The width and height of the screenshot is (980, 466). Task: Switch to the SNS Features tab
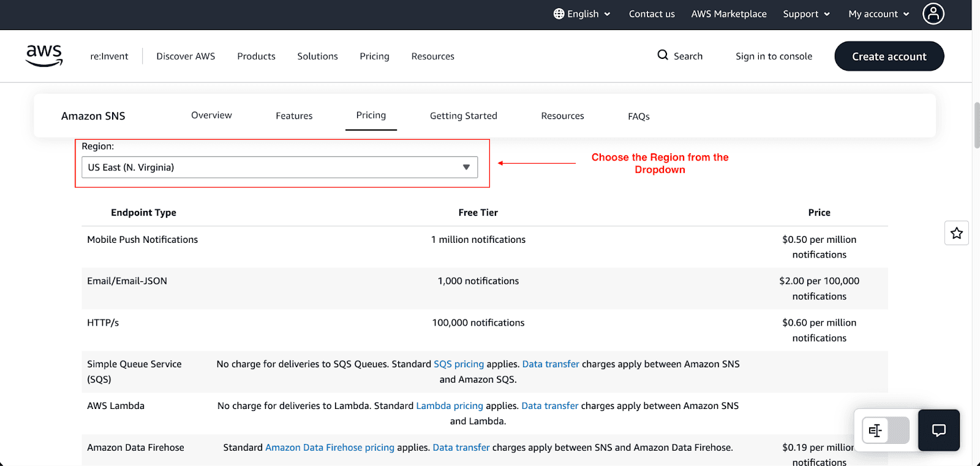coord(294,116)
